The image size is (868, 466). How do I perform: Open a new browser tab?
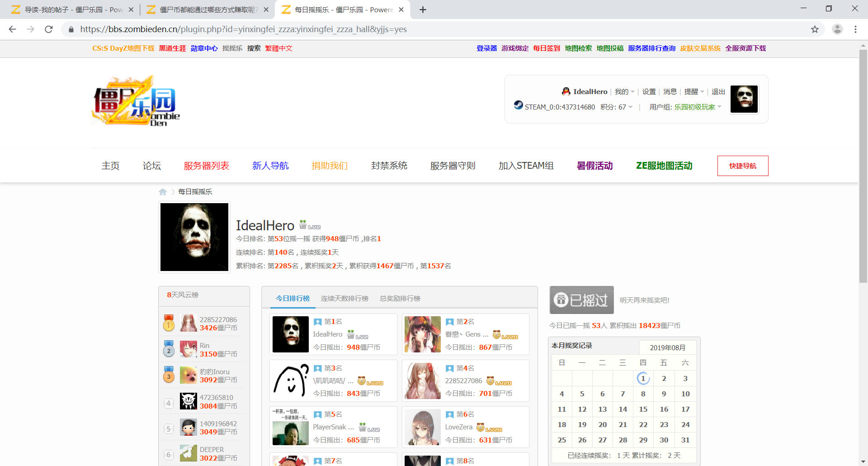pos(423,10)
